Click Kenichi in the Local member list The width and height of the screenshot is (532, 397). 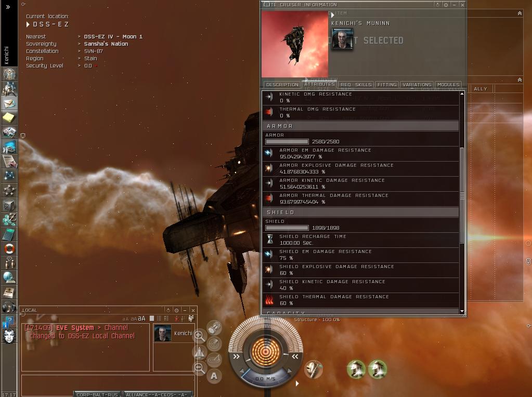(174, 333)
